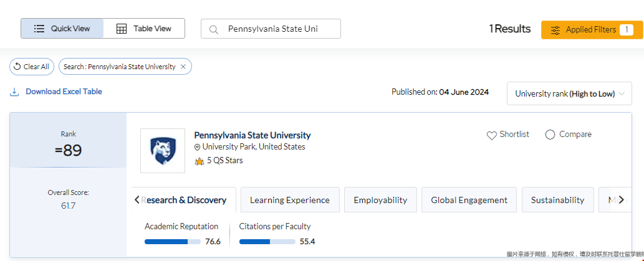Screen dimensions: 644x261
Task: Click the Applied Filters sliders icon
Action: pyautogui.click(x=555, y=30)
